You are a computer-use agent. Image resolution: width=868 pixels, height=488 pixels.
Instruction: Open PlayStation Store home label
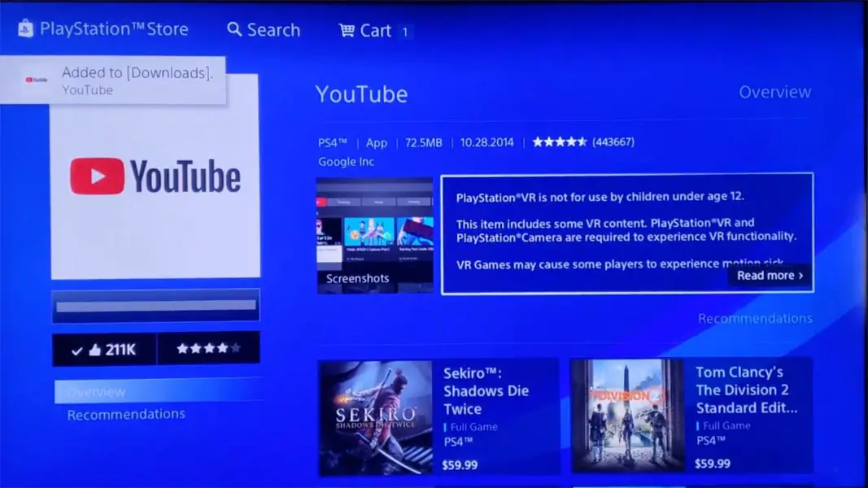pos(114,28)
